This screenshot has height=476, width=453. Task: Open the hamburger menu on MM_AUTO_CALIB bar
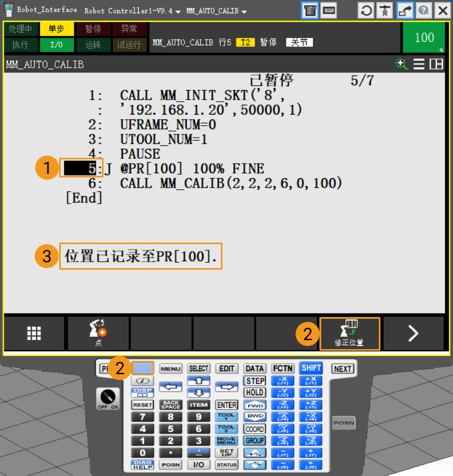[x=419, y=64]
